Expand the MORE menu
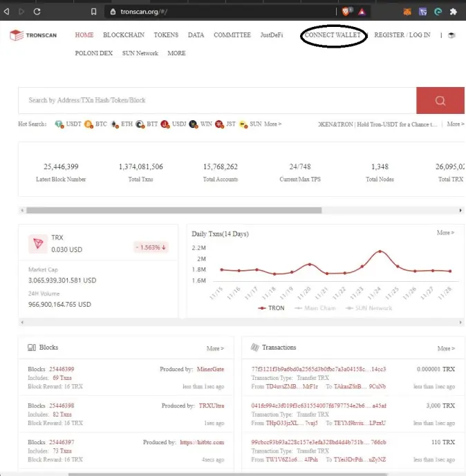 (176, 53)
